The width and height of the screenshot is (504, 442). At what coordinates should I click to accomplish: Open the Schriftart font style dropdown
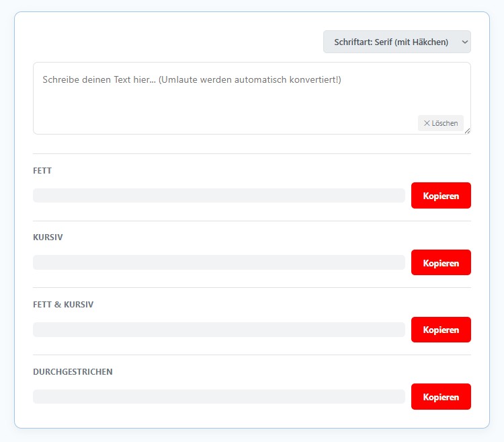(x=397, y=42)
